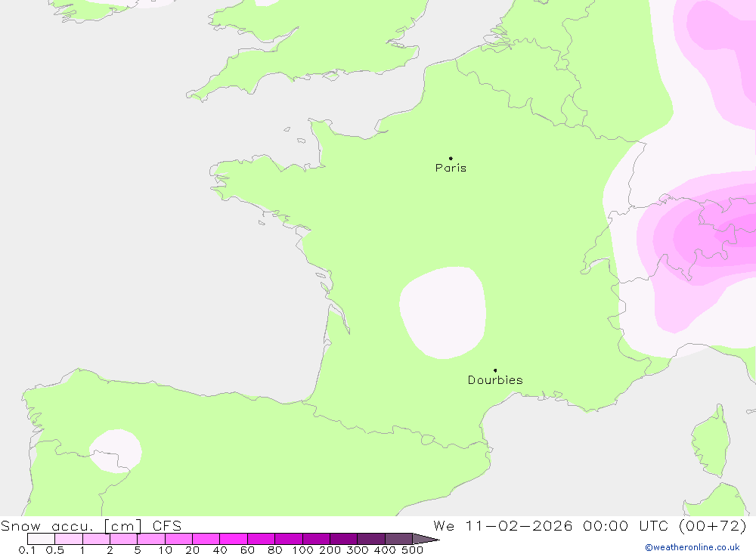Click the date 'We 11-02-2026 00:00 UTC (00+72)'
The height and width of the screenshot is (554, 756).
(590, 525)
